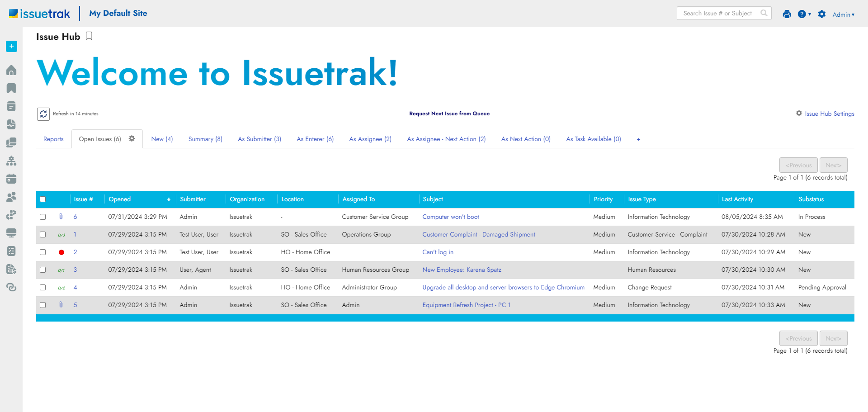Switch to the As Task Available (0) tab
Viewport: 868px width, 412px height.
tap(594, 139)
